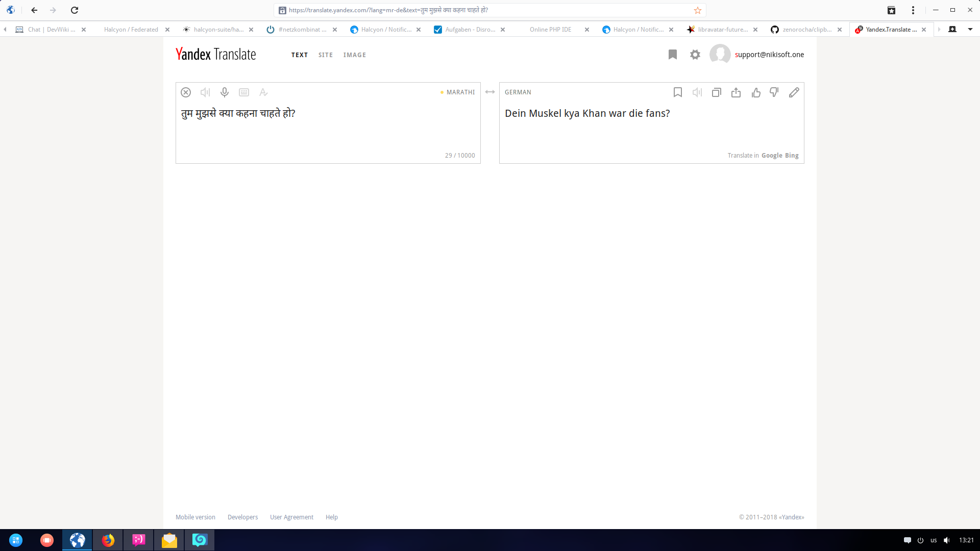This screenshot has height=551, width=980.
Task: Expand the tab list dropdown arrow
Action: click(x=970, y=29)
